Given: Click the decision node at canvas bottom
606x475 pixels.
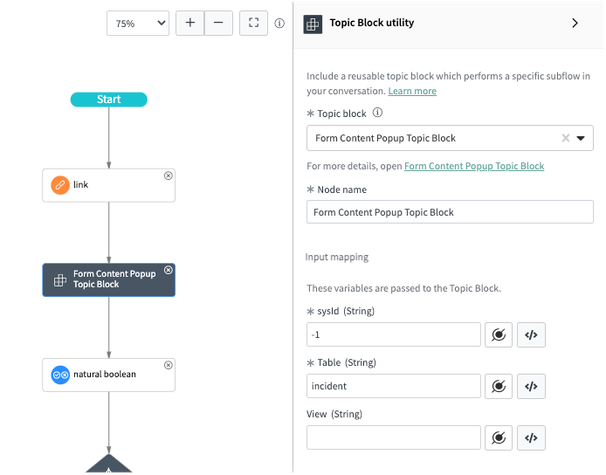Looking at the screenshot, I should [x=109, y=464].
